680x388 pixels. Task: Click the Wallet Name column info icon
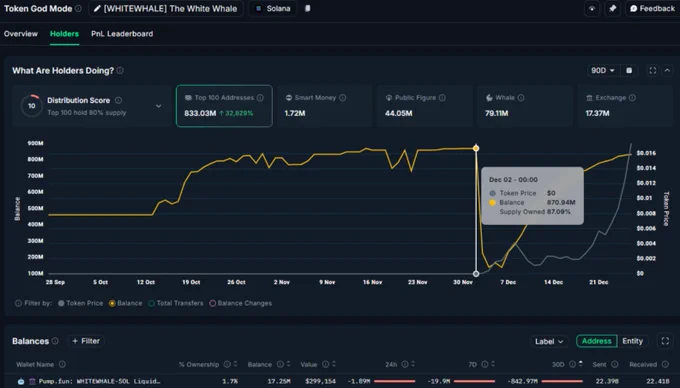(62, 364)
